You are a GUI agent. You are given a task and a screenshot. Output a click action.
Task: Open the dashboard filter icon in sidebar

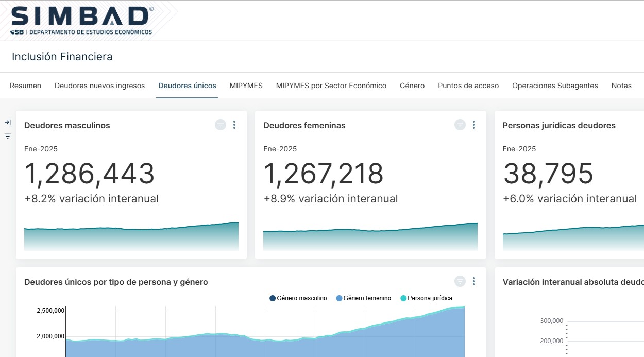[8, 137]
